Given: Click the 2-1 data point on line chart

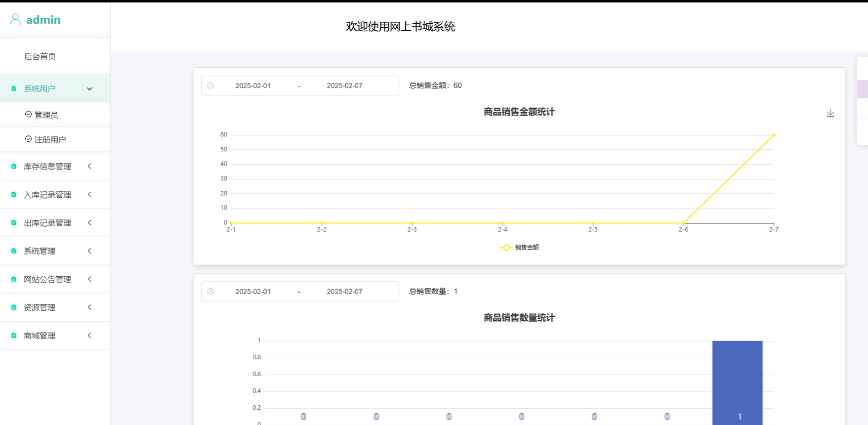Looking at the screenshot, I should [x=231, y=223].
